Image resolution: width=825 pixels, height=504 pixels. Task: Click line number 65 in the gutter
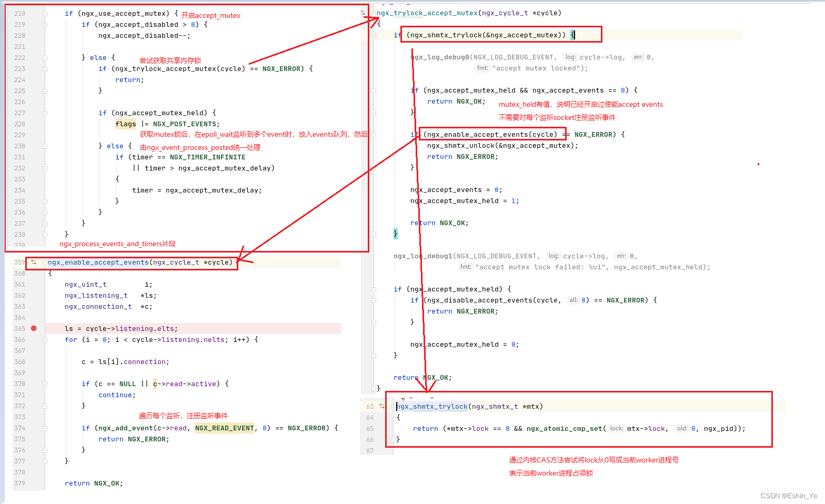[x=370, y=429]
